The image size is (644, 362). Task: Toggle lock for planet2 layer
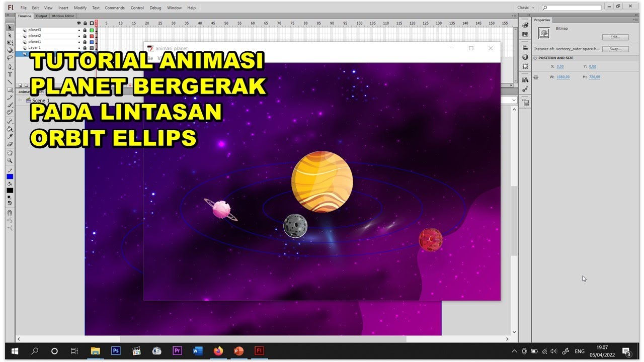[x=85, y=36]
